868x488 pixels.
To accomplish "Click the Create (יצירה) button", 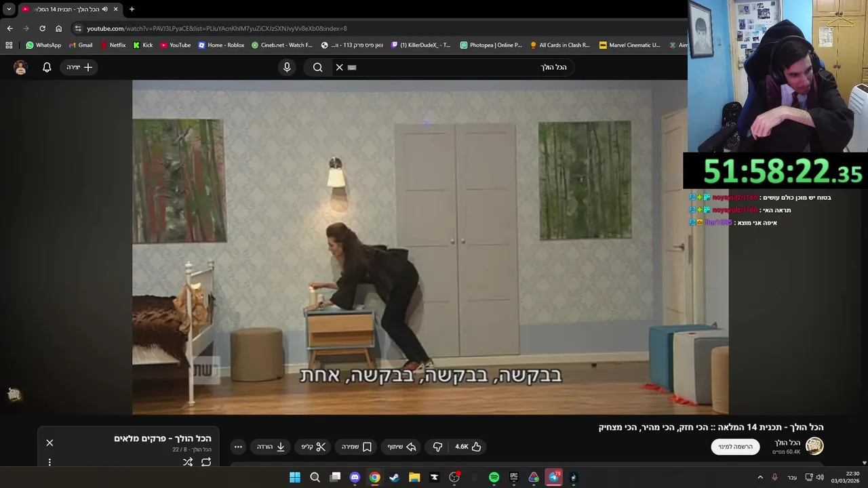I will point(79,67).
